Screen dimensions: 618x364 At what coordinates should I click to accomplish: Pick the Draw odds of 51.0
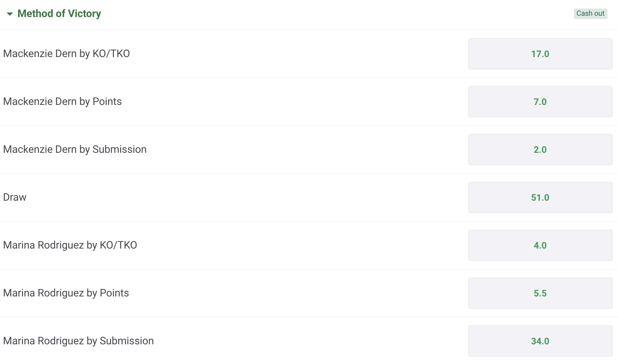click(540, 197)
